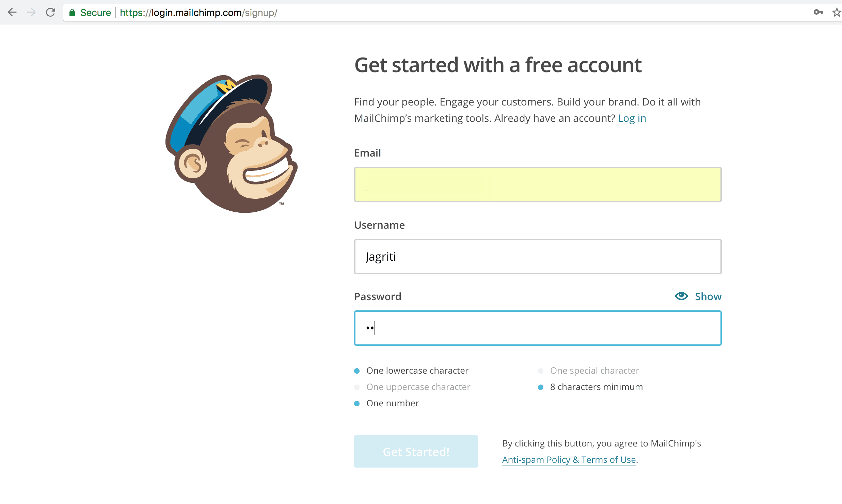
Task: Focus the yellow Email input field
Action: (x=538, y=184)
